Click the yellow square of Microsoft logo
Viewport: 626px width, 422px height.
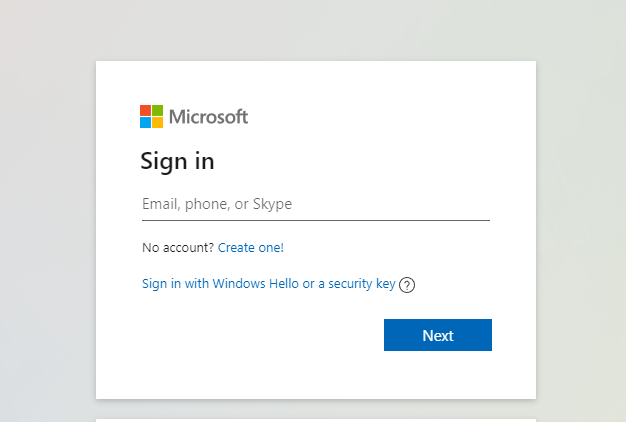pyautogui.click(x=157, y=123)
